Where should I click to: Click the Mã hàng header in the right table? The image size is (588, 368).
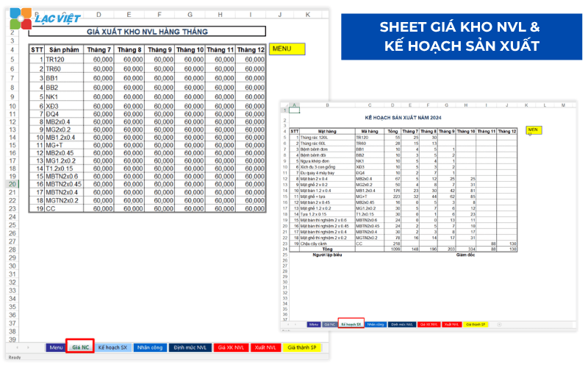click(x=370, y=132)
